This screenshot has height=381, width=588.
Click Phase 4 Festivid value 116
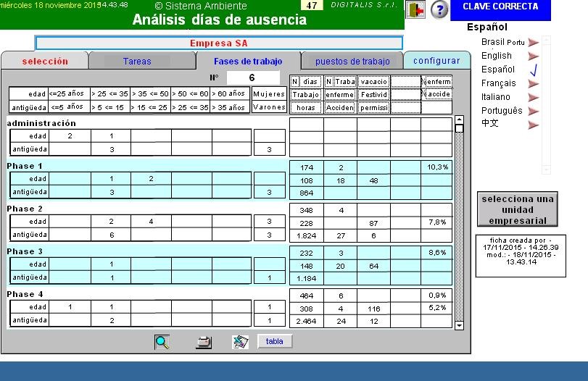tap(374, 309)
